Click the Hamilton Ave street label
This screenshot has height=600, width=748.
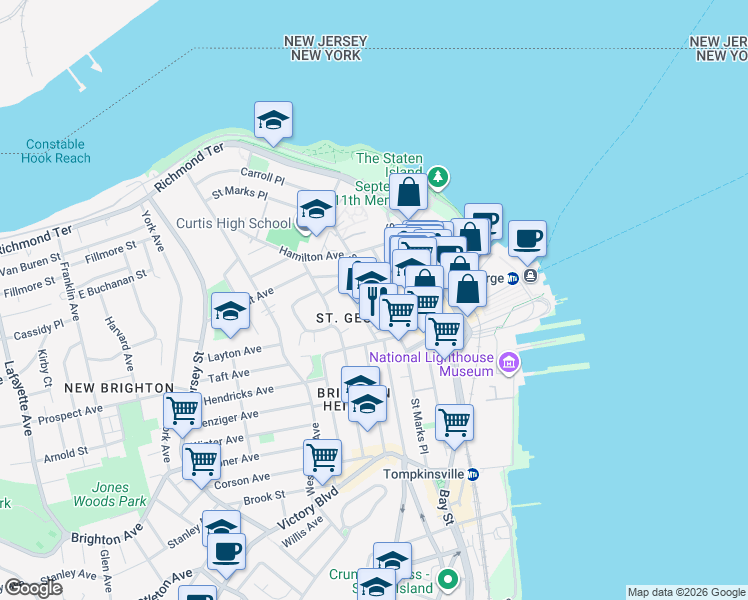311,255
